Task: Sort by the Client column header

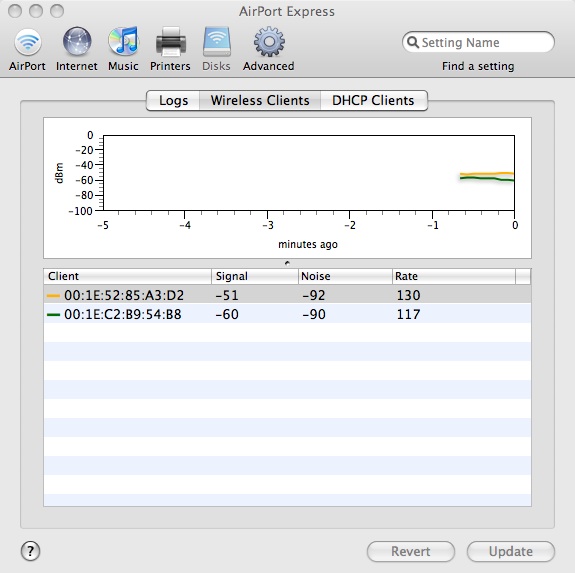Action: (127, 276)
